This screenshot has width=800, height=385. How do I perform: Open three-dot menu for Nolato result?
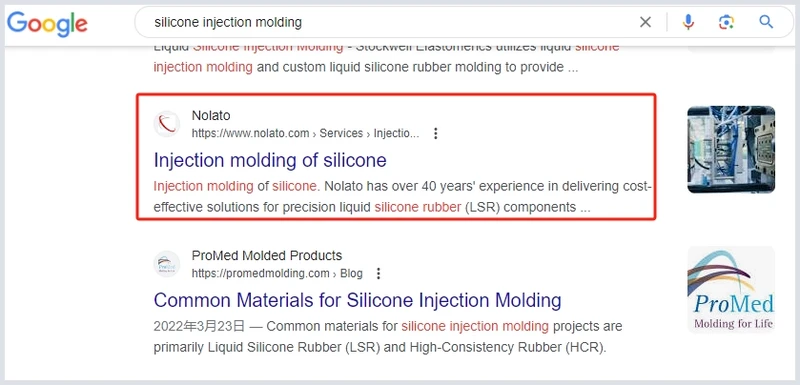[435, 134]
